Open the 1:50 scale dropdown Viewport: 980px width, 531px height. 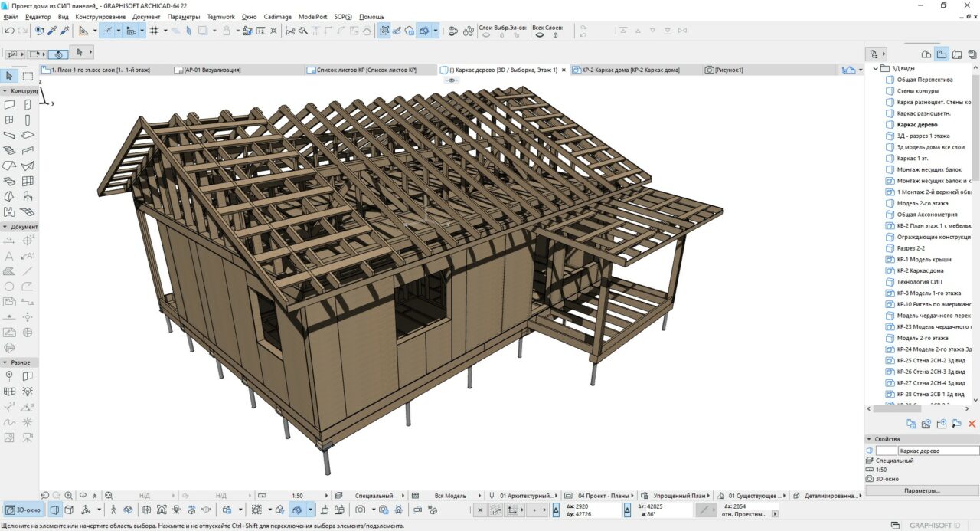click(297, 496)
